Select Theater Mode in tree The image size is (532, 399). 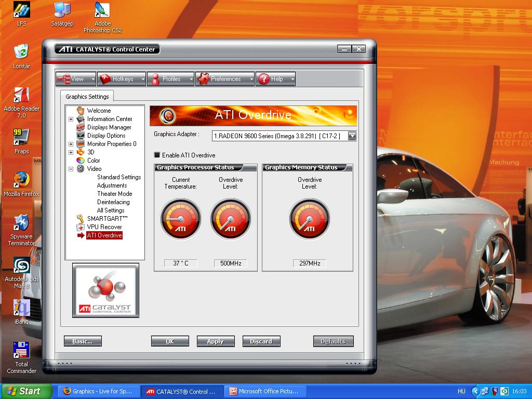115,194
